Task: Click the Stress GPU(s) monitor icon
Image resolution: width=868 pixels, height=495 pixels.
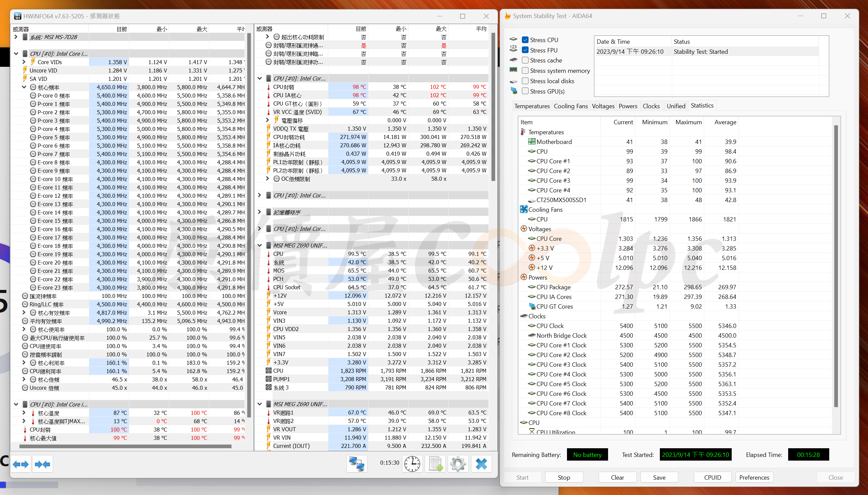Action: pos(514,91)
